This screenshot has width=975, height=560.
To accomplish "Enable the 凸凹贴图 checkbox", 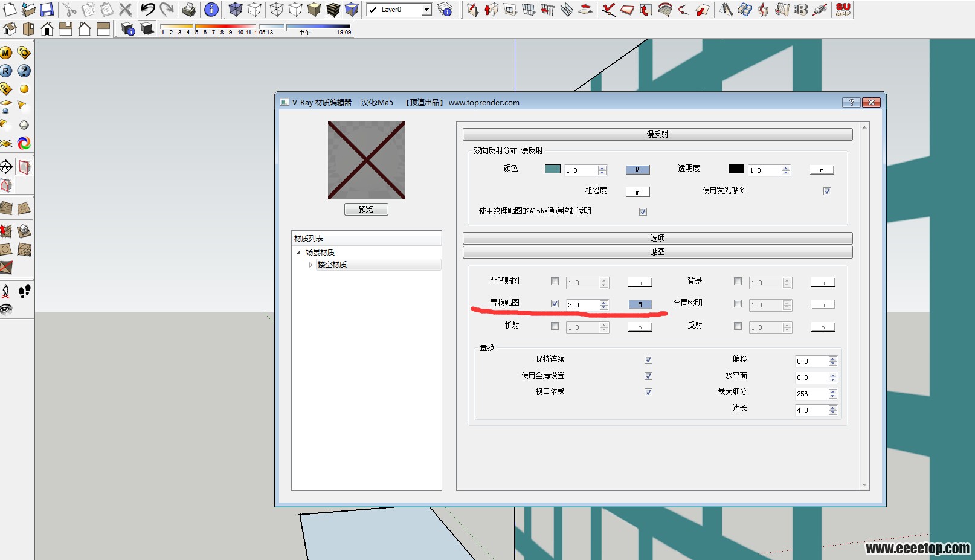I will pyautogui.click(x=555, y=281).
